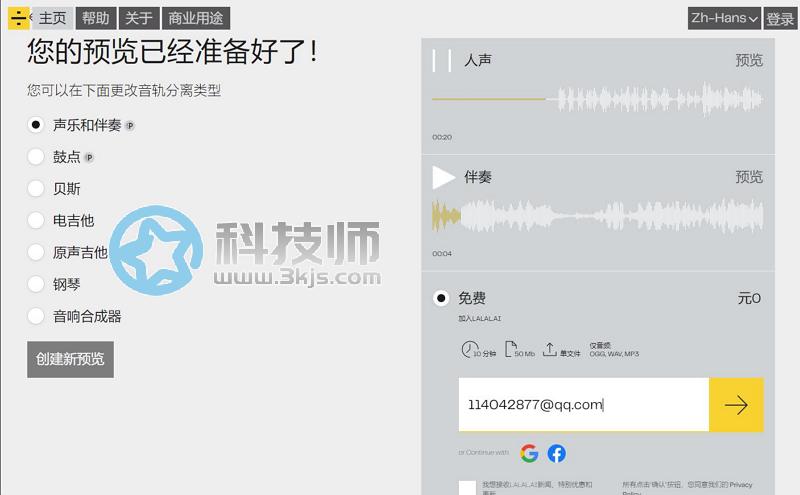Click the 预览 label on the 人声 track
Screen dimensions: 800x495
(x=749, y=60)
